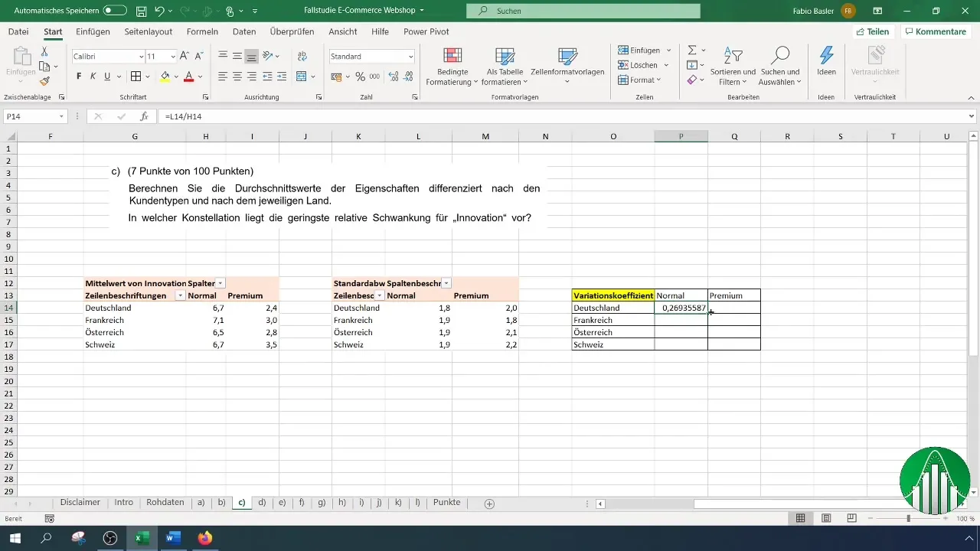Click insert function fx icon

[143, 116]
